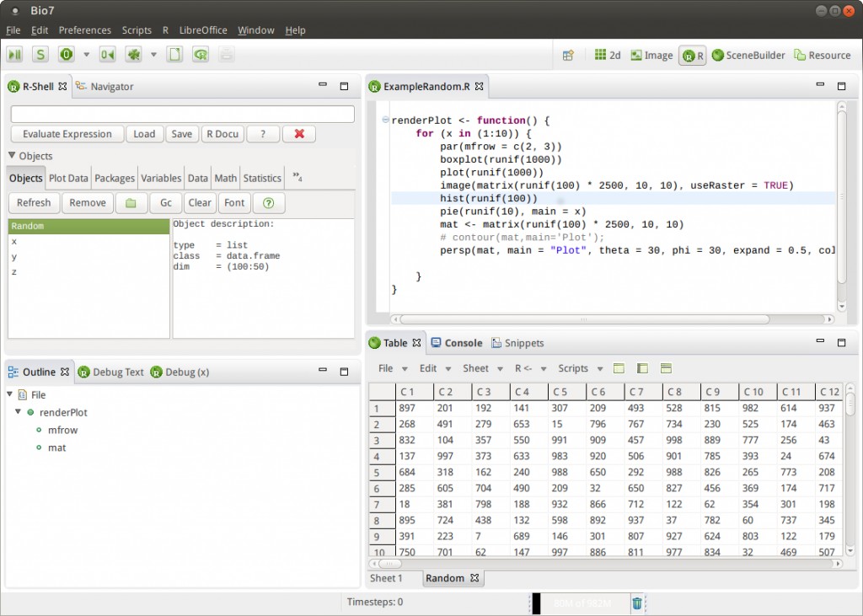Collapse the renderPlot node in Outline

tap(19, 412)
